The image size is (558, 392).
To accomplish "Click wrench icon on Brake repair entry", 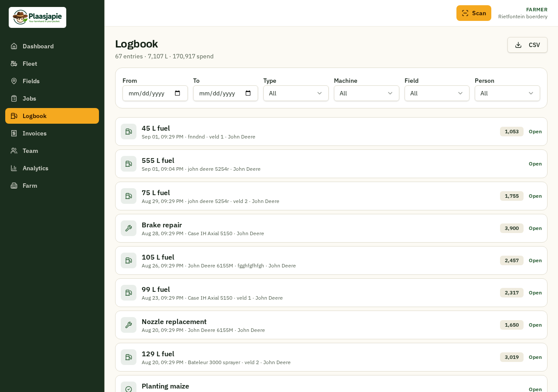I will click(129, 228).
